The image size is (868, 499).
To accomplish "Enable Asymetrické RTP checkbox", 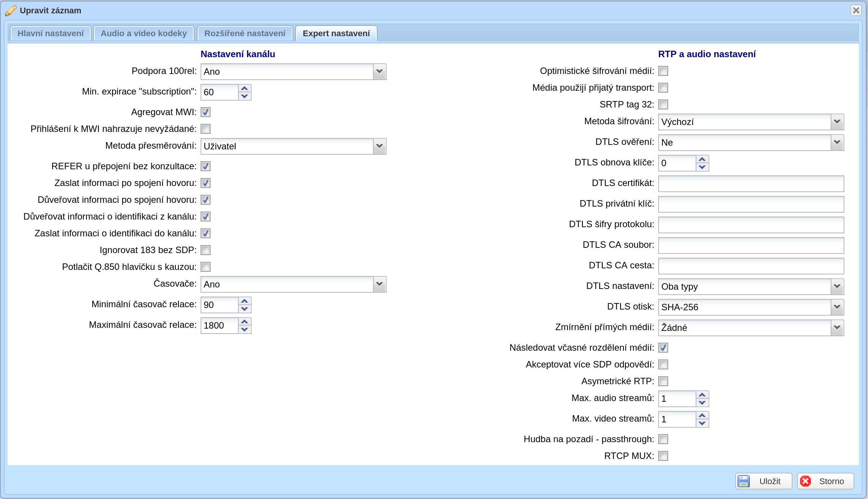I will pyautogui.click(x=663, y=381).
